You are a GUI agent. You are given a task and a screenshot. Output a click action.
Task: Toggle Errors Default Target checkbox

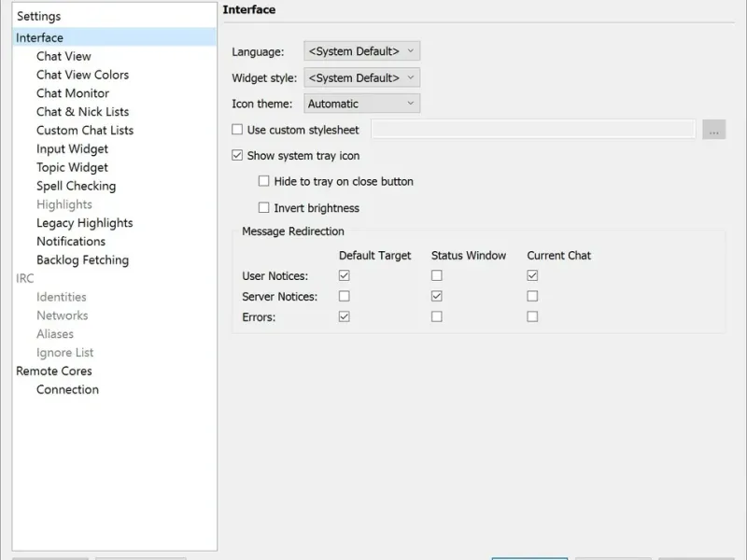[x=344, y=316]
